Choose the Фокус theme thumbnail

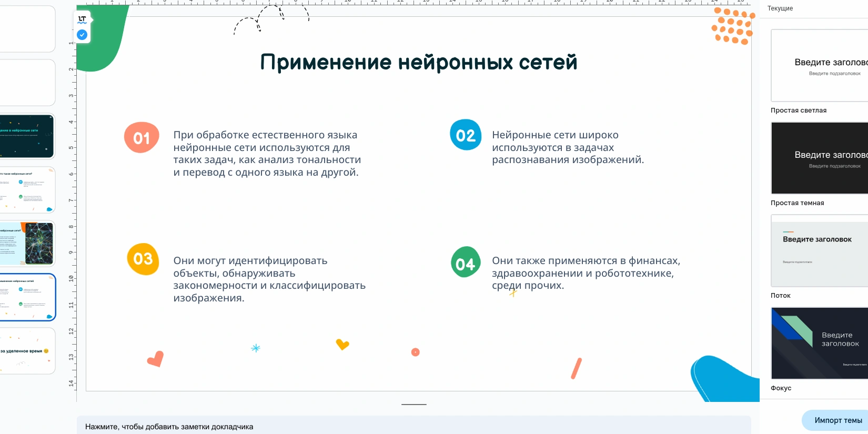tap(819, 344)
